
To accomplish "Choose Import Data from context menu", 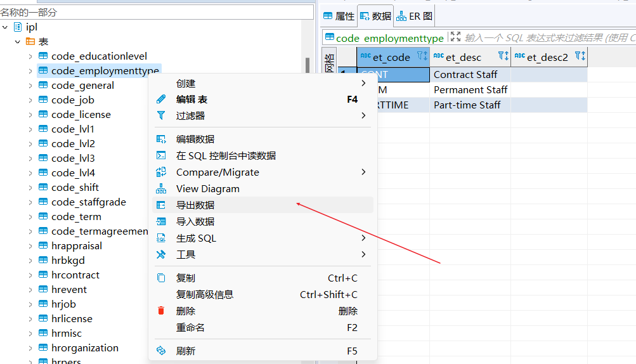I will [263, 221].
